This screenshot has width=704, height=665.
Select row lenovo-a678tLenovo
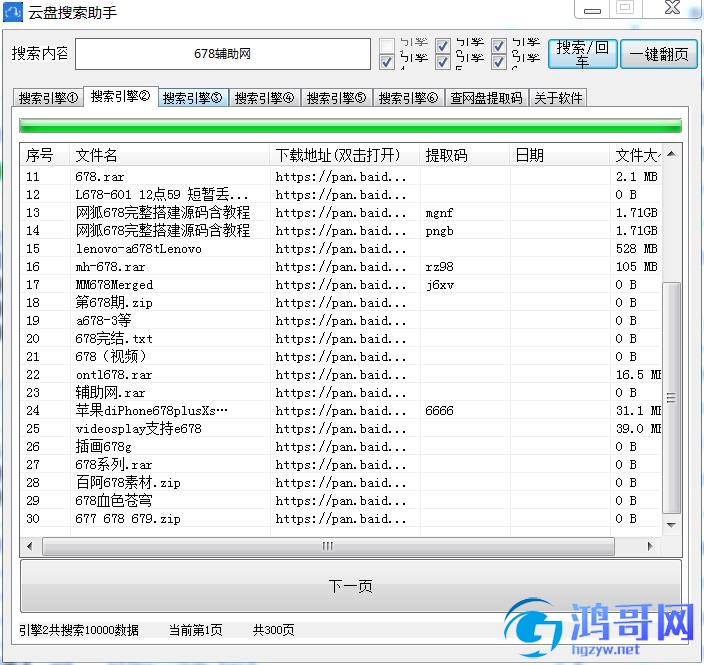(x=341, y=248)
